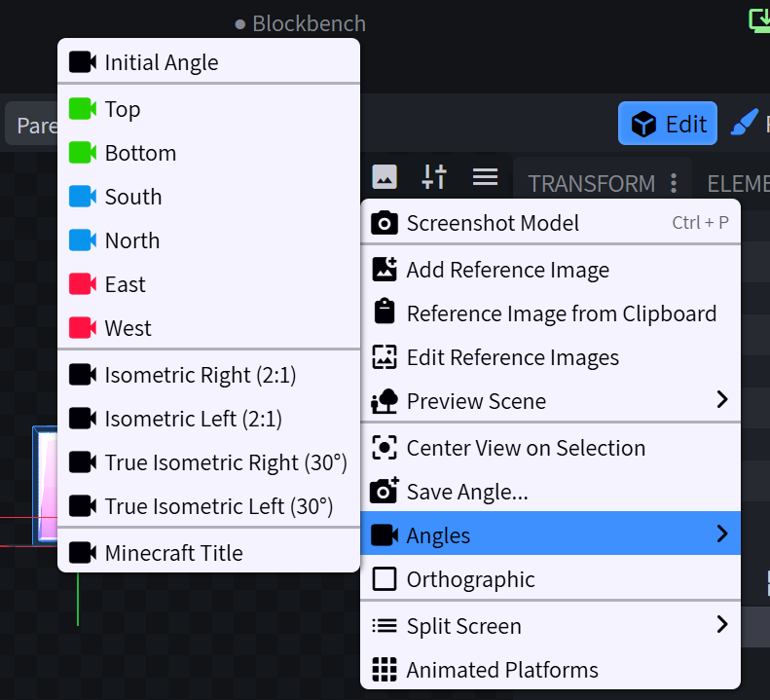Click the Animated Platforms grid icon
The width and height of the screenshot is (770, 700).
pos(385,670)
